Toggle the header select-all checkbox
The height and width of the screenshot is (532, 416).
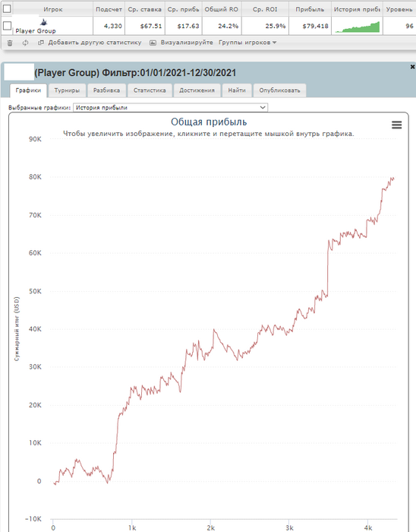[7, 8]
